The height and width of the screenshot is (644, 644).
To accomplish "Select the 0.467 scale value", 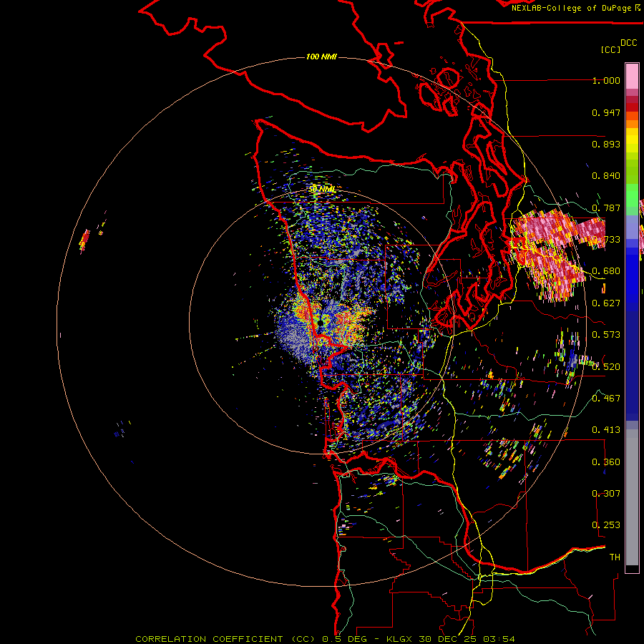I will pos(606,399).
